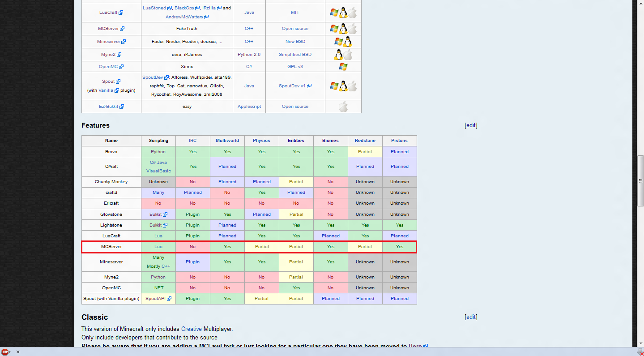Edit the Classic section
Screen dimensions: 644x356
[471, 317]
